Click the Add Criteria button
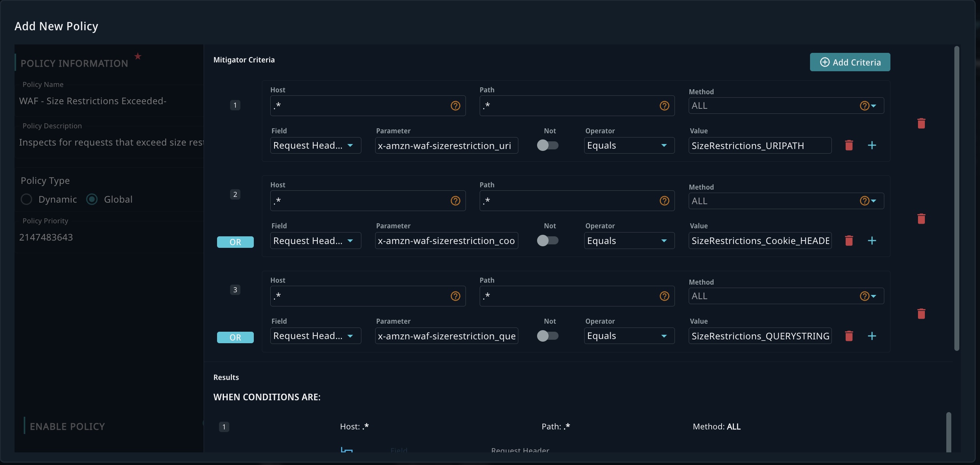The width and height of the screenshot is (980, 465). (849, 62)
